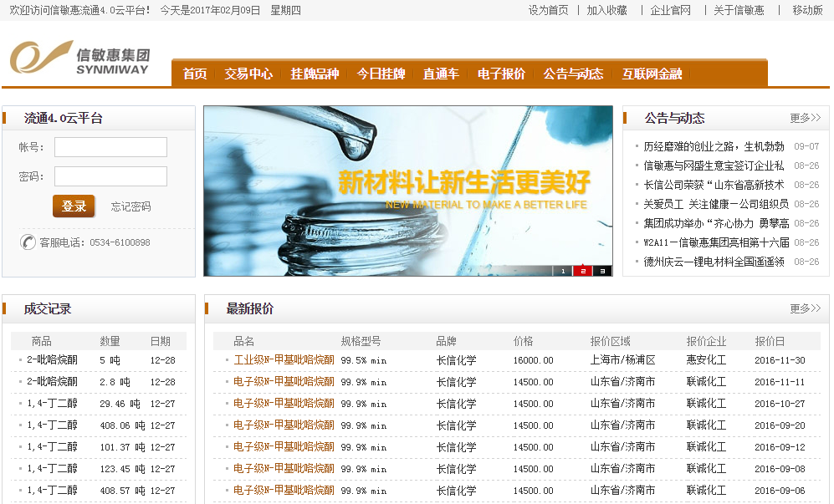This screenshot has height=504, width=834.
Task: Select banner slide indicator 2
Action: point(582,271)
